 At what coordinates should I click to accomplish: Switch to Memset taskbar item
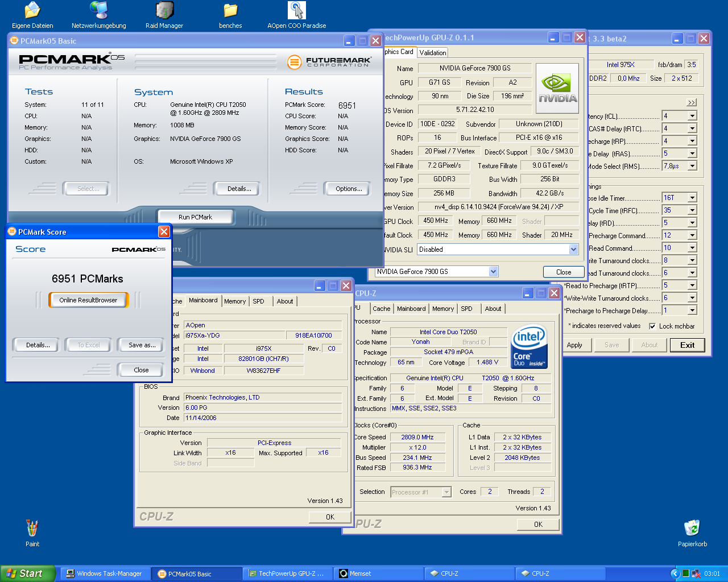click(x=379, y=573)
